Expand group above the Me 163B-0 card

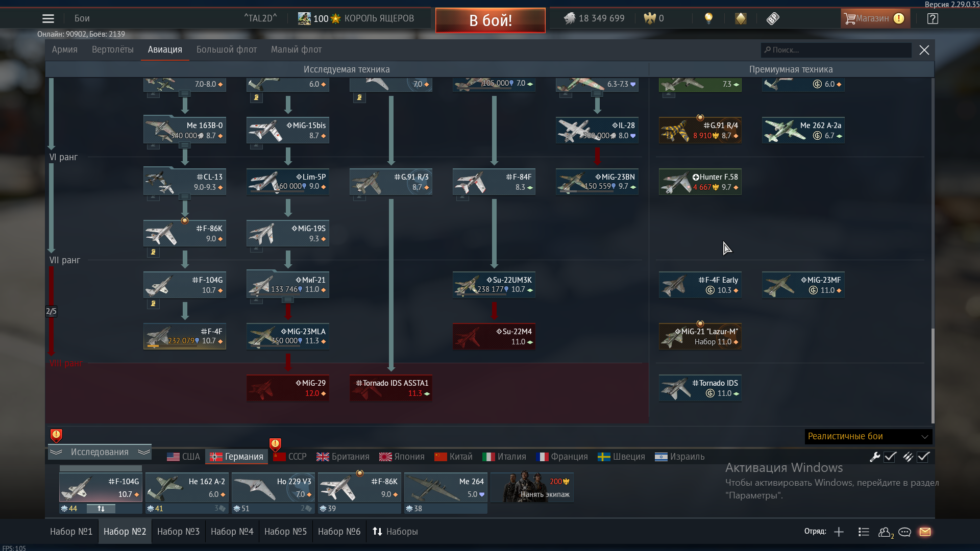[x=185, y=94]
